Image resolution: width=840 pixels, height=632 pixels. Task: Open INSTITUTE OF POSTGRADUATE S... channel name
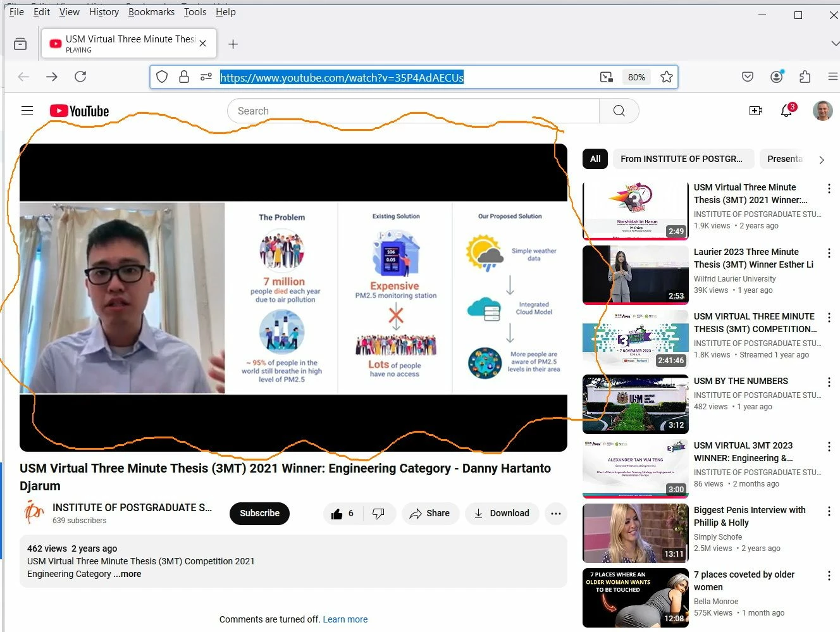pyautogui.click(x=132, y=507)
